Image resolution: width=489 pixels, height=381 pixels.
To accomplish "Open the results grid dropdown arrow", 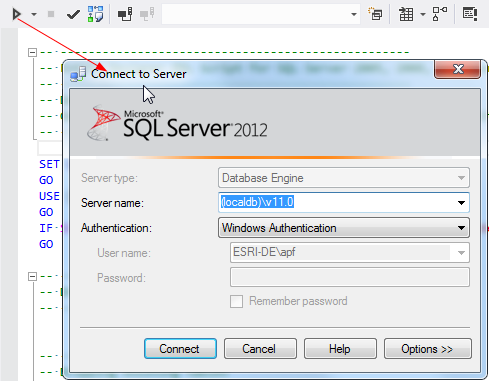I will click(423, 14).
